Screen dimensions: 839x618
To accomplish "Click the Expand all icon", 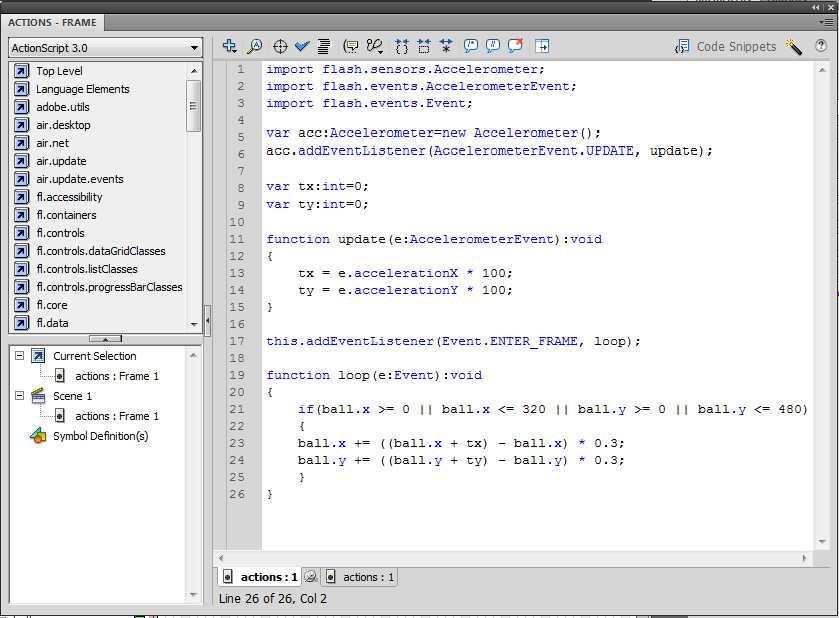I will click(x=446, y=47).
